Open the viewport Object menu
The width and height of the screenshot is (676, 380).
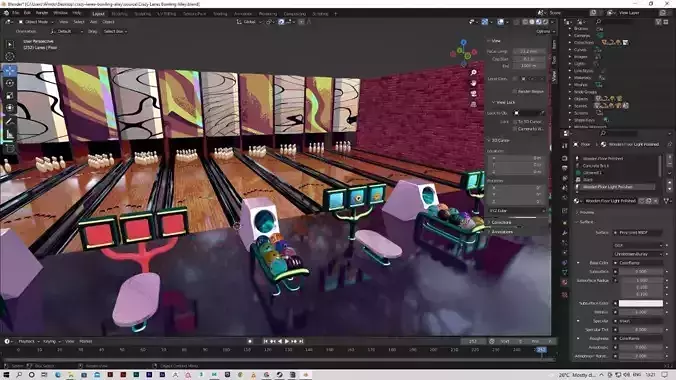[x=109, y=22]
